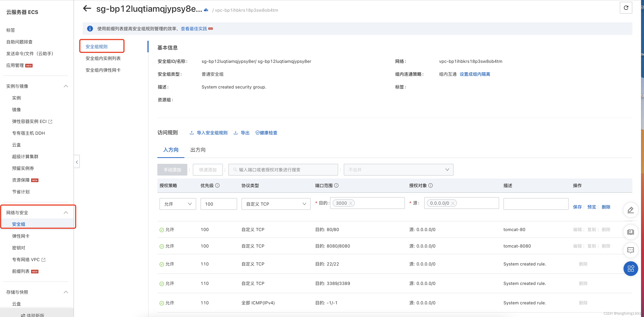This screenshot has height=317, width=644.
Task: Open VPC external link icon
Action: (44, 260)
